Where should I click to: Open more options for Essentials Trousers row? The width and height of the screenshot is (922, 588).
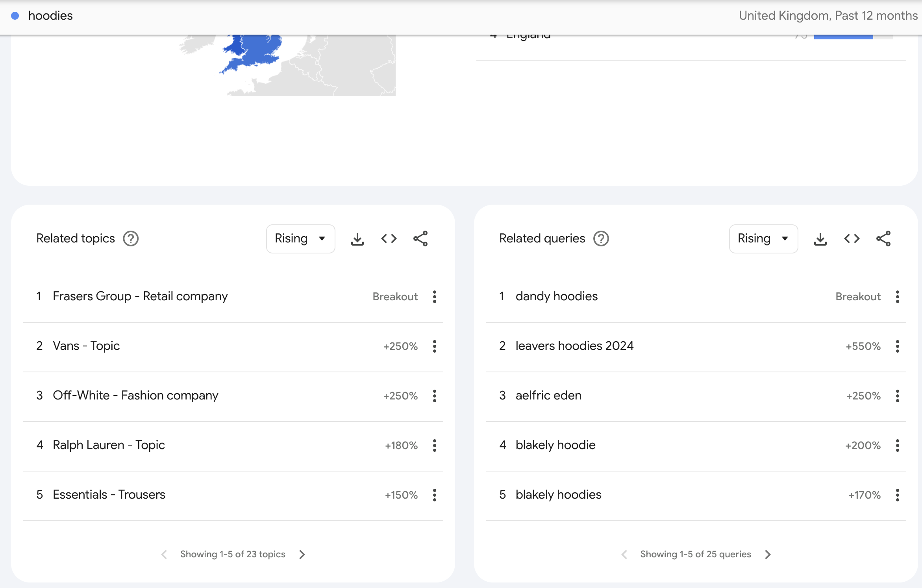(x=435, y=495)
